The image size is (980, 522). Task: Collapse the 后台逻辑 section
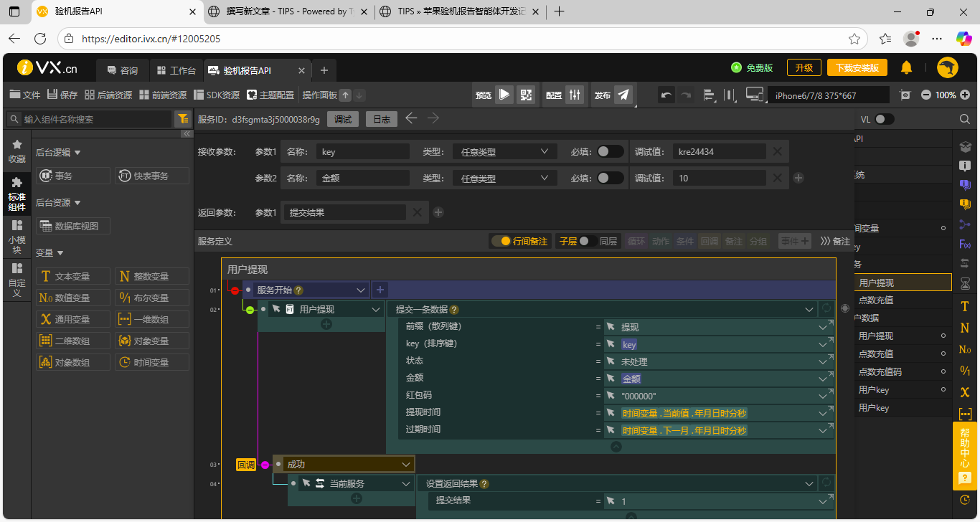click(77, 152)
